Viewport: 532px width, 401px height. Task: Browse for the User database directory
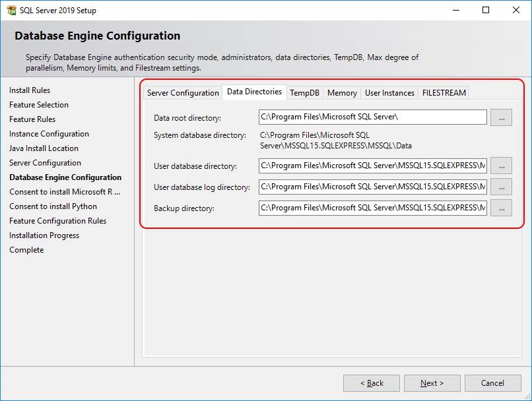click(501, 166)
